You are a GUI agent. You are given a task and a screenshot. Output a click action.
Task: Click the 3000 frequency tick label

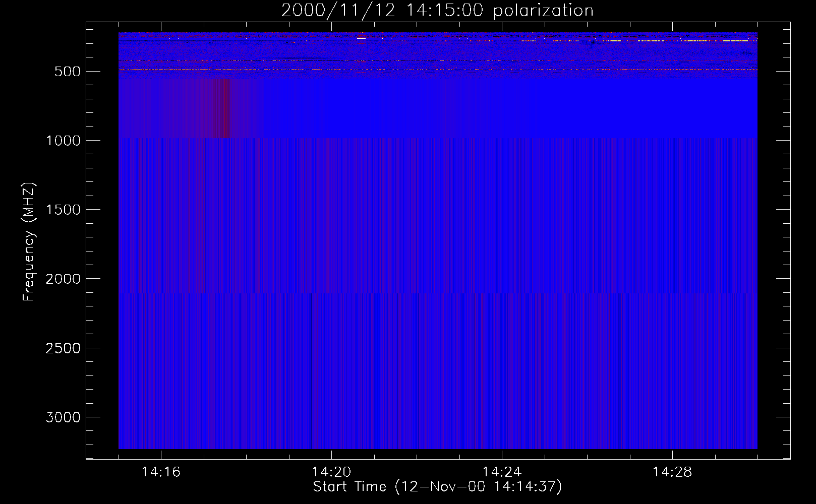pyautogui.click(x=63, y=417)
